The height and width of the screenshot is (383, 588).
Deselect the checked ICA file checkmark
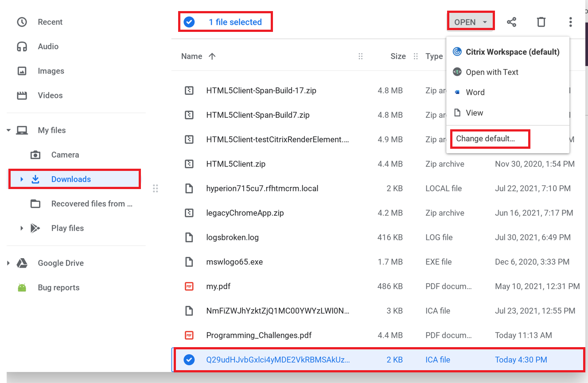tap(189, 360)
